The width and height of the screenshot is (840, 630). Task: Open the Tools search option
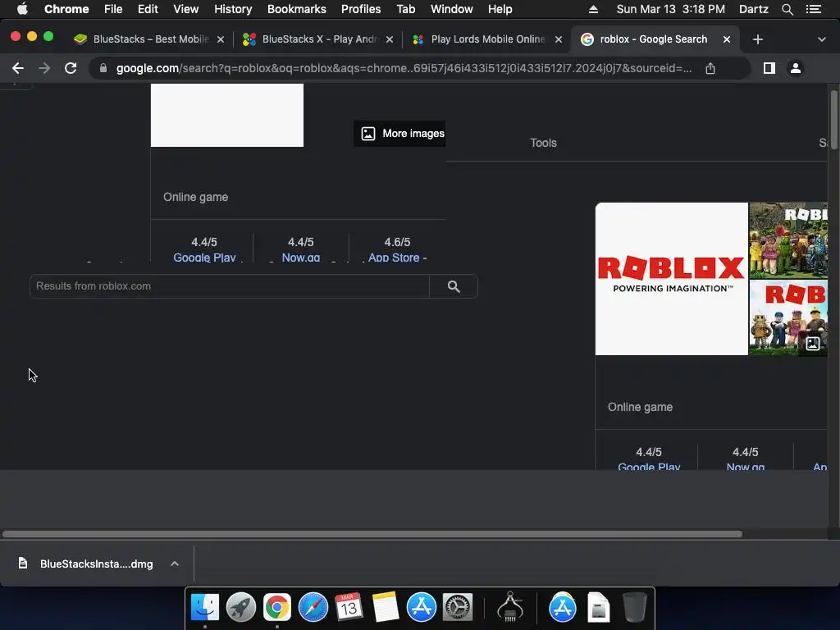click(x=543, y=143)
